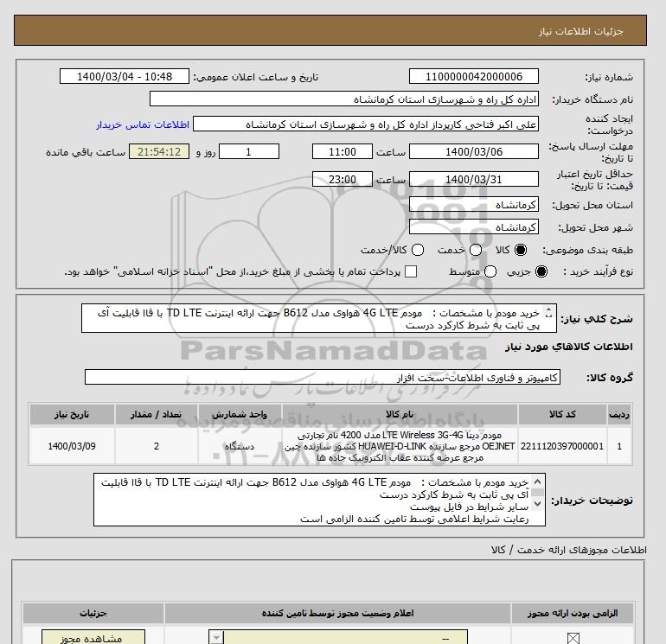Image resolution: width=666 pixels, height=644 pixels.
Task: Click the نام کالا column header
Action: pos(400,414)
